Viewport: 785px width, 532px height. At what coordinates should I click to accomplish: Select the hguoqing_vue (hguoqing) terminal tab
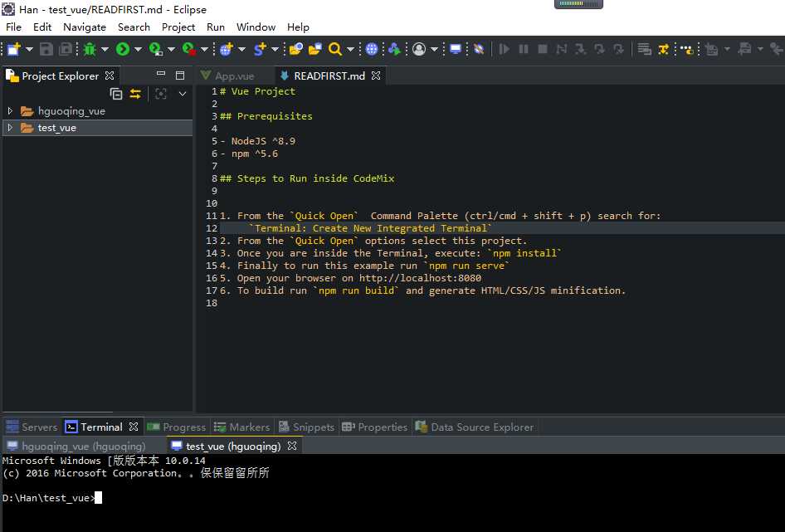83,446
